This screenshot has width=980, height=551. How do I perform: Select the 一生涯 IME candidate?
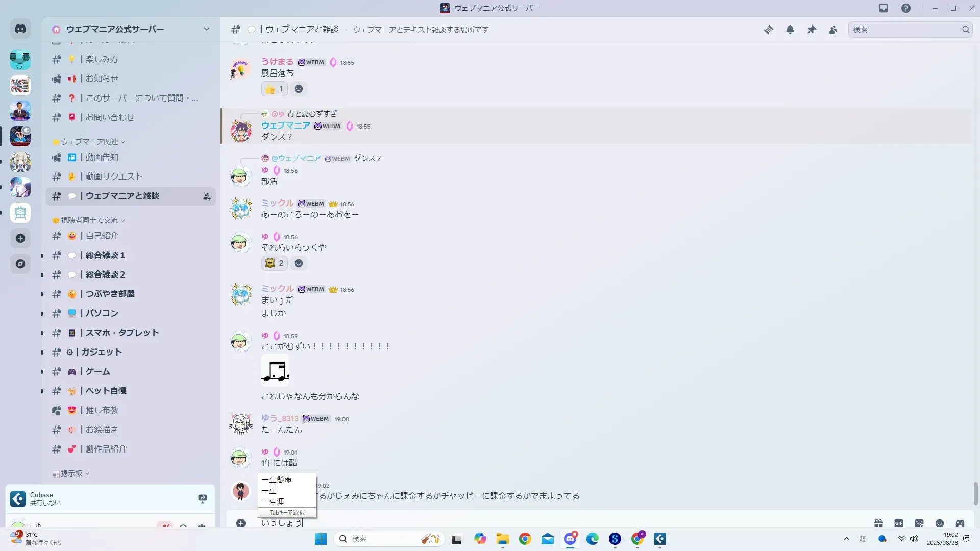pos(273,502)
